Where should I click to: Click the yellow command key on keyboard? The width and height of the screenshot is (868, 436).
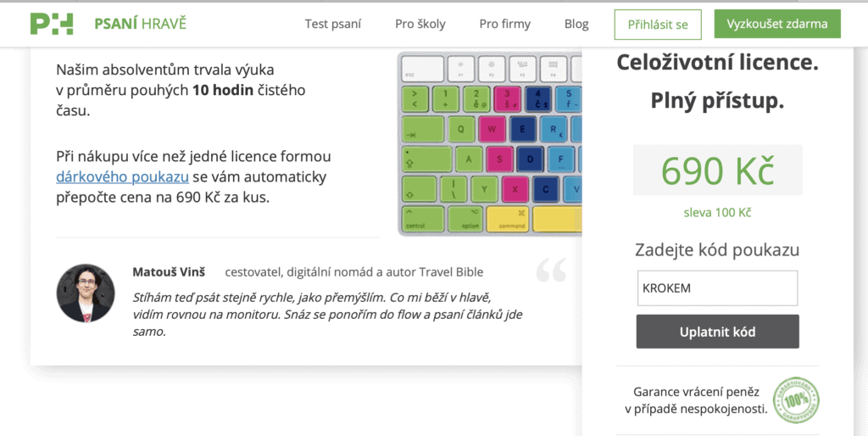514,219
